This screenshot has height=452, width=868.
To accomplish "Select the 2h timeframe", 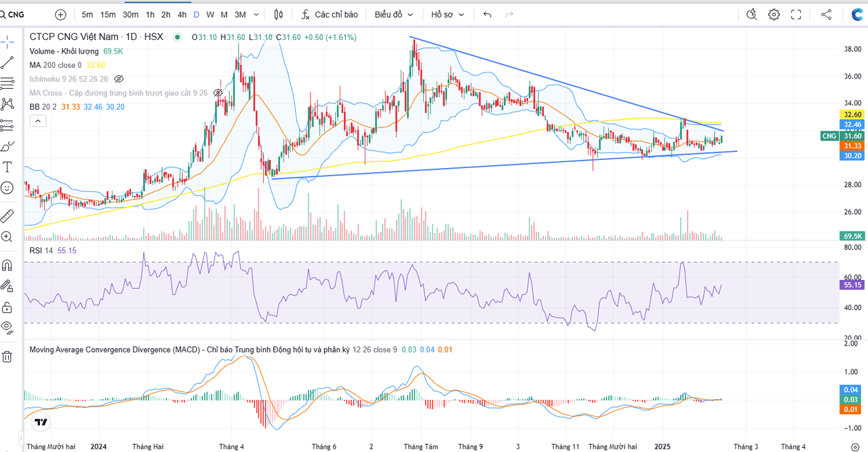I will click(x=165, y=14).
